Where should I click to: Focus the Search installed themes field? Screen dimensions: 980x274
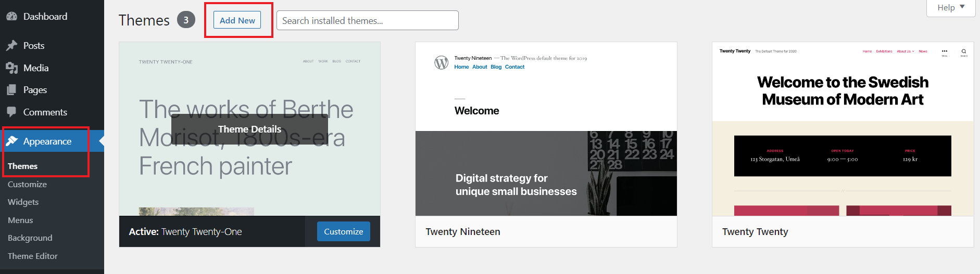[367, 21]
